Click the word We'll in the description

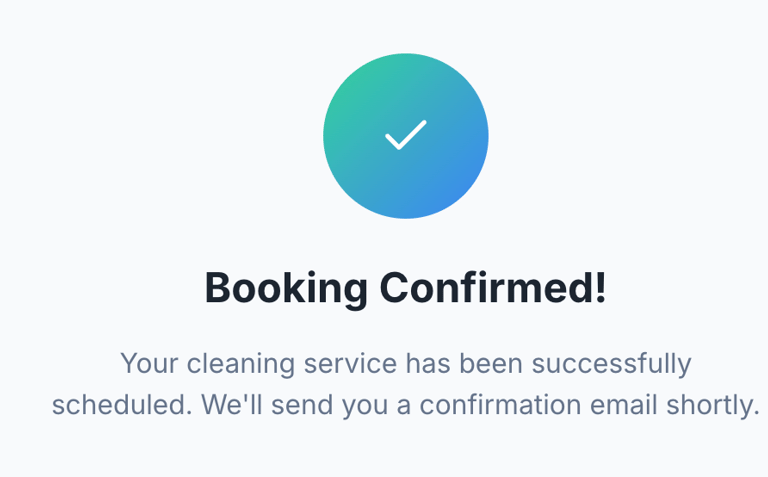(x=232, y=405)
